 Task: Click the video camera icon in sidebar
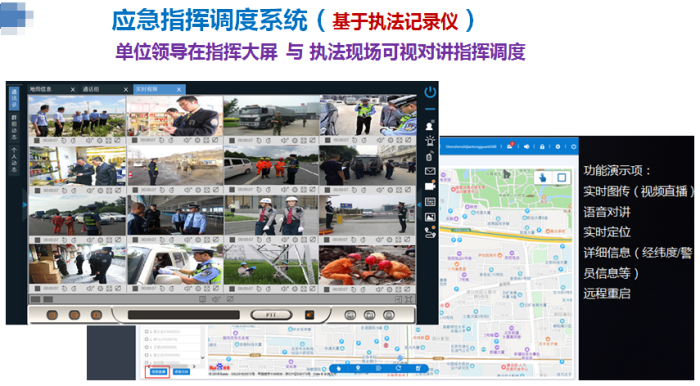coord(430,186)
